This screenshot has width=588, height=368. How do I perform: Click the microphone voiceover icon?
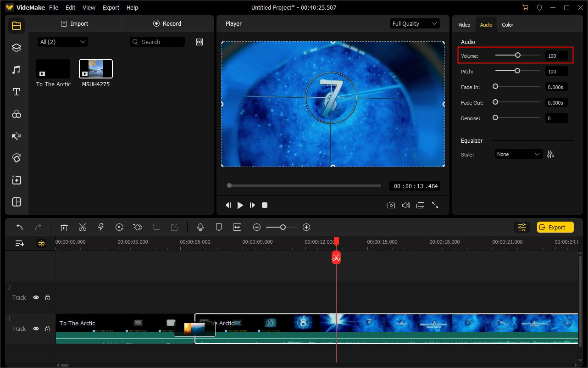click(200, 227)
